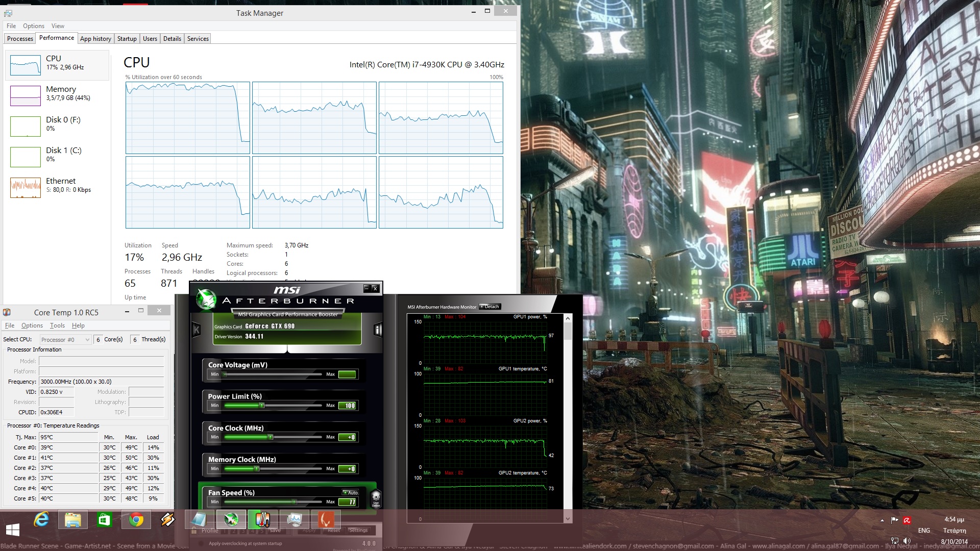Open Afterburner information panel (i icon)
The height and width of the screenshot is (551, 980).
[x=378, y=330]
